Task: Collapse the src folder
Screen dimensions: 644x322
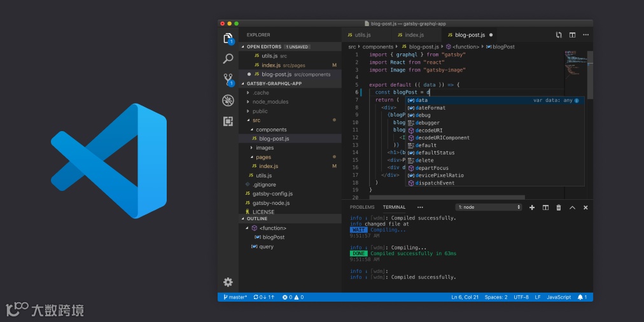Action: (x=290, y=120)
